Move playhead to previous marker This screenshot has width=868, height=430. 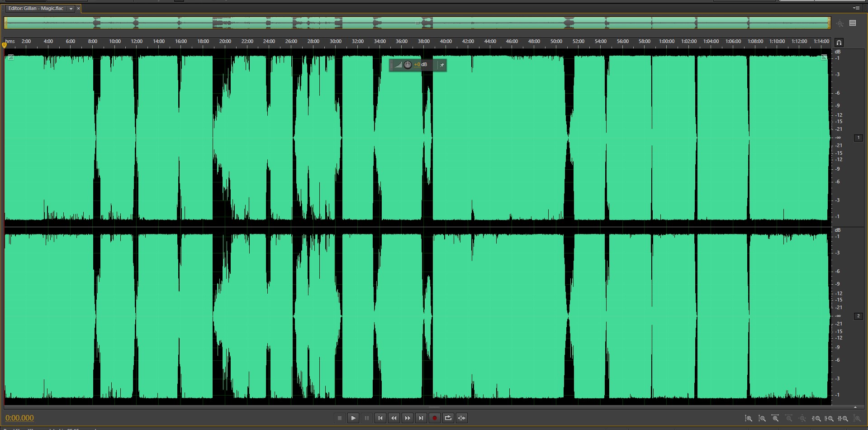click(x=380, y=418)
